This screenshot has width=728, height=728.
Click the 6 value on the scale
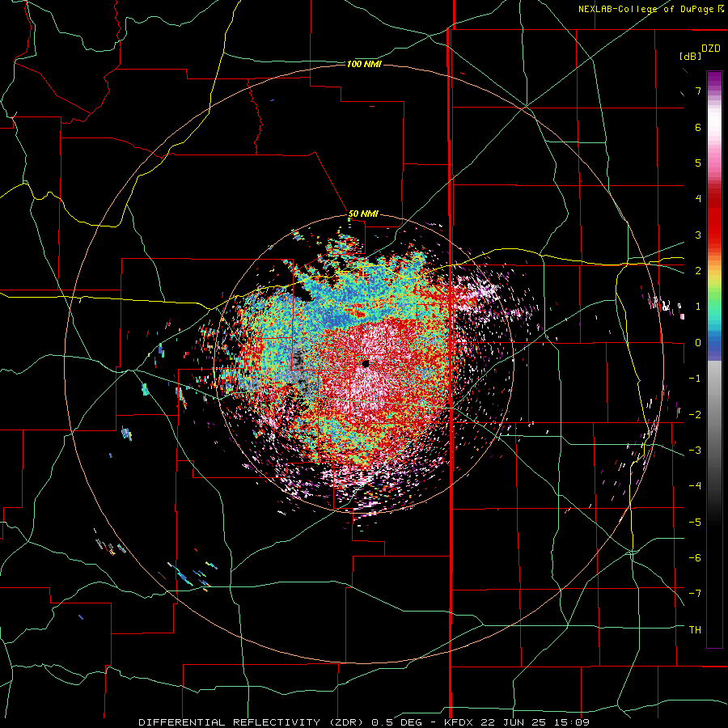(x=698, y=127)
